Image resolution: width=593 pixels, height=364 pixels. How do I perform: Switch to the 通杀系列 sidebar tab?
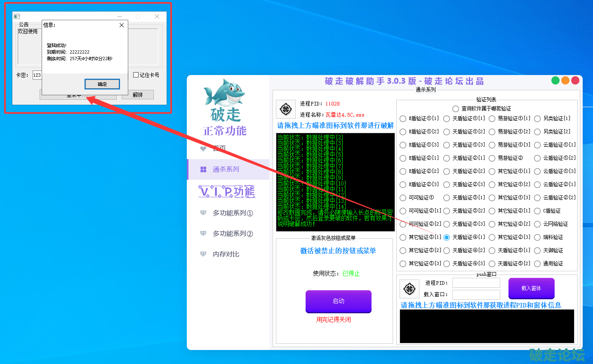coord(226,169)
